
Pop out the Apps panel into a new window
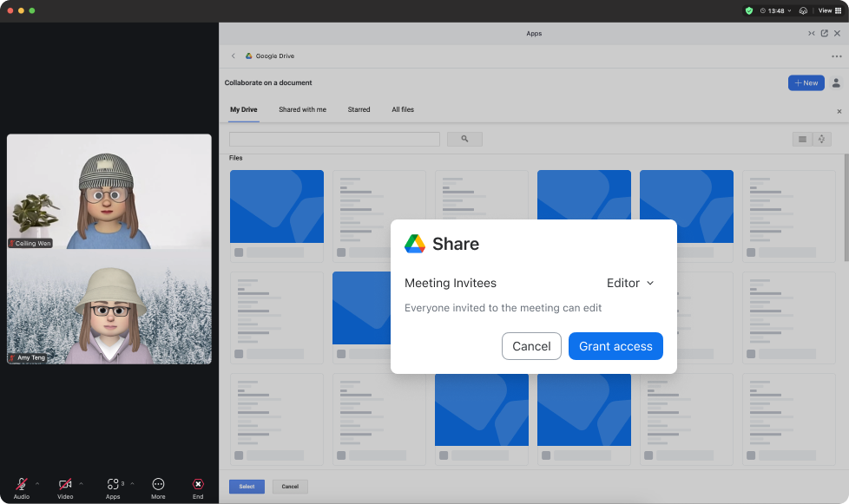pyautogui.click(x=824, y=33)
